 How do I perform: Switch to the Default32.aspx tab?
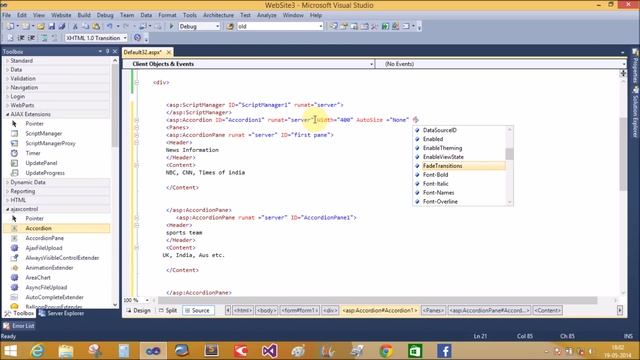[x=143, y=52]
